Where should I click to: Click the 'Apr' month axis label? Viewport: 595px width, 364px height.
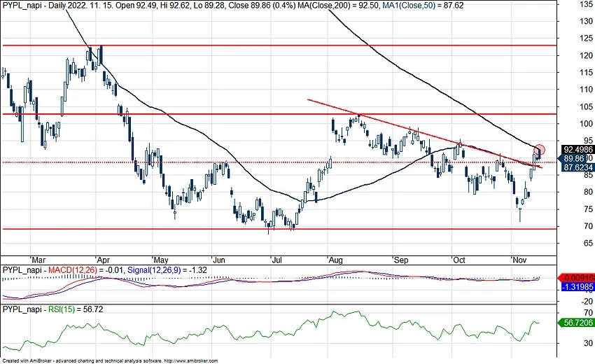tap(103, 260)
